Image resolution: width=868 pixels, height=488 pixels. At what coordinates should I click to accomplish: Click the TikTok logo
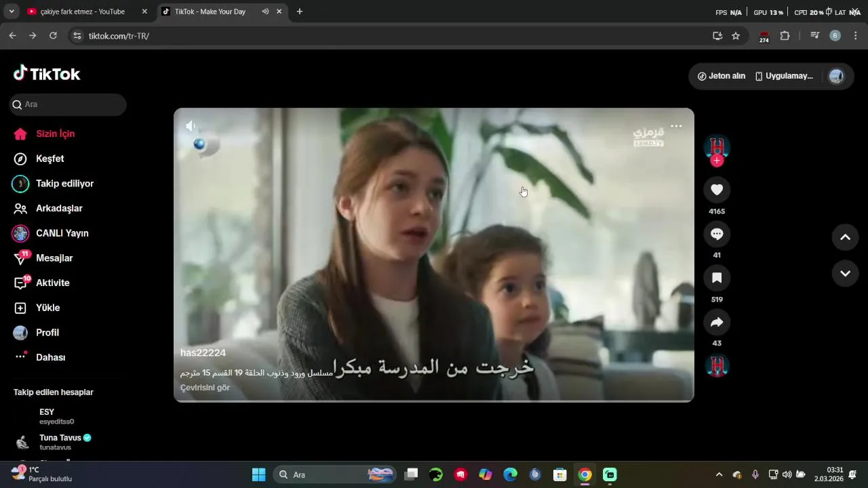(x=47, y=74)
